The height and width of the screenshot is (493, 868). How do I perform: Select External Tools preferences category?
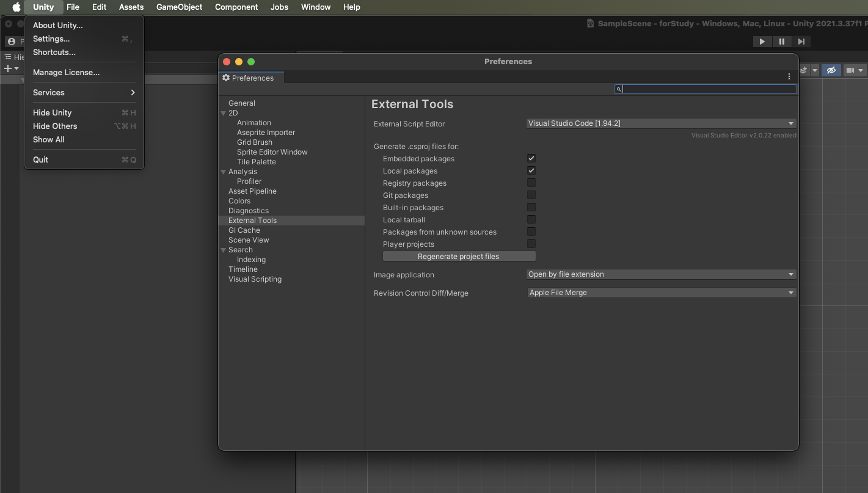[x=291, y=221]
